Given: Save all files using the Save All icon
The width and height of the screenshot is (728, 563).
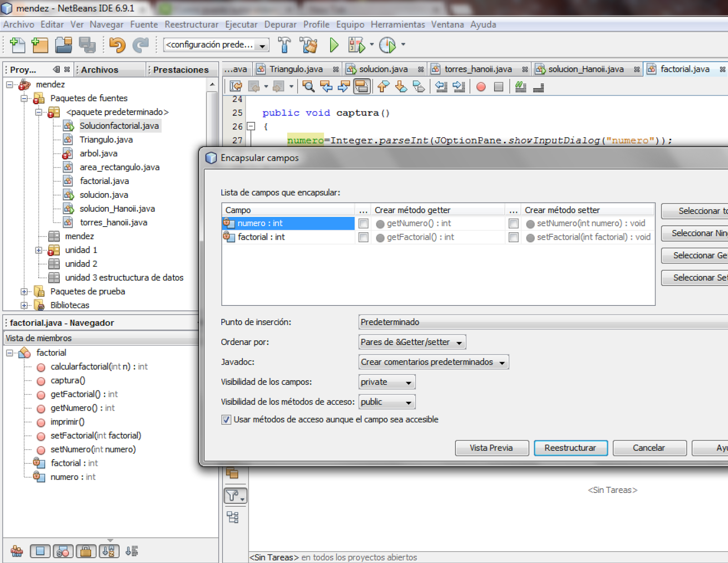Looking at the screenshot, I should tap(88, 45).
